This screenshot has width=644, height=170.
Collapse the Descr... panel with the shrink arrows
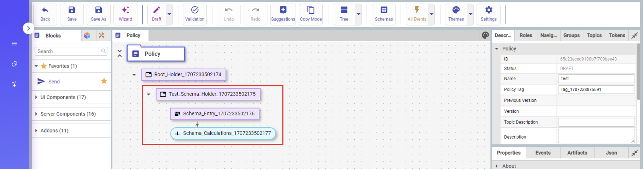click(634, 36)
